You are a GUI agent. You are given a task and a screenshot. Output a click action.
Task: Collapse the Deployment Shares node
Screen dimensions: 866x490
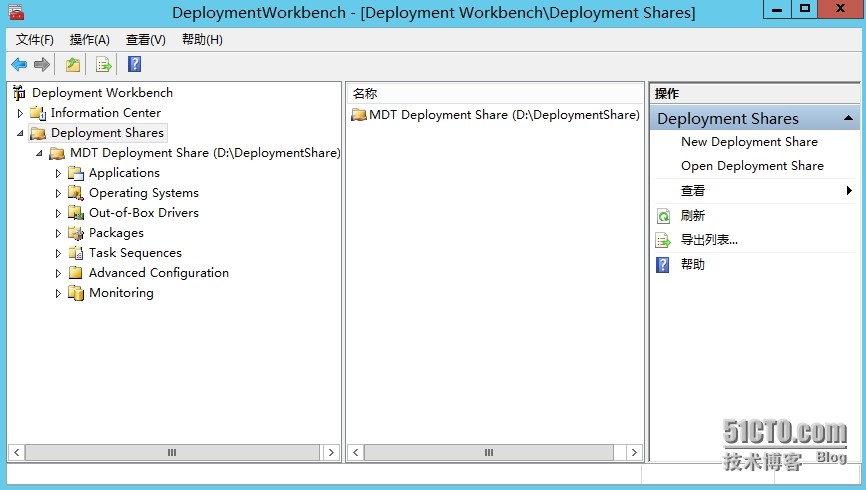pyautogui.click(x=20, y=133)
